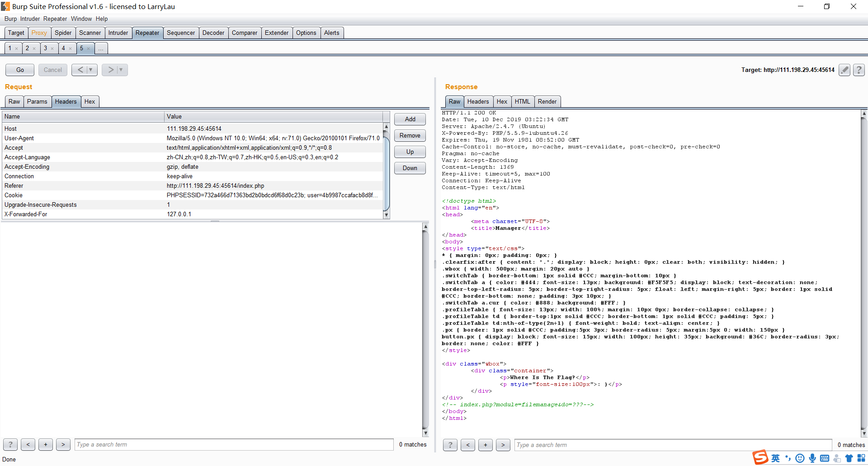
Task: Close Repeater tab number 3
Action: tap(52, 48)
